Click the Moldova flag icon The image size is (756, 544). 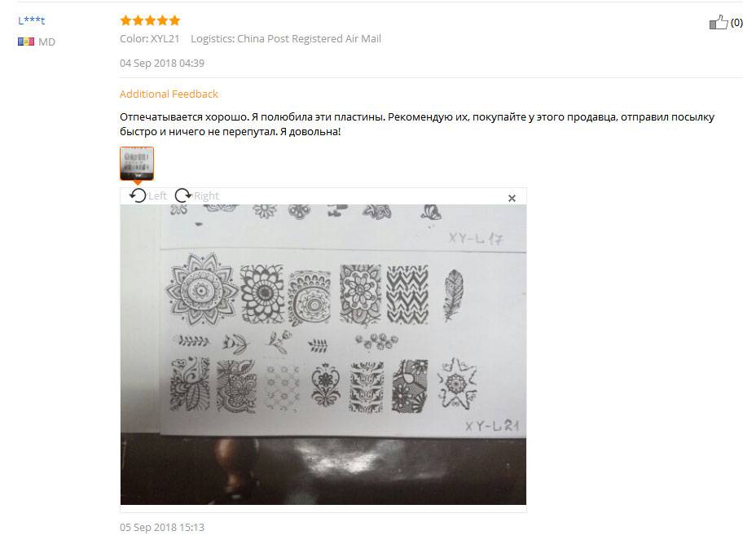26,42
